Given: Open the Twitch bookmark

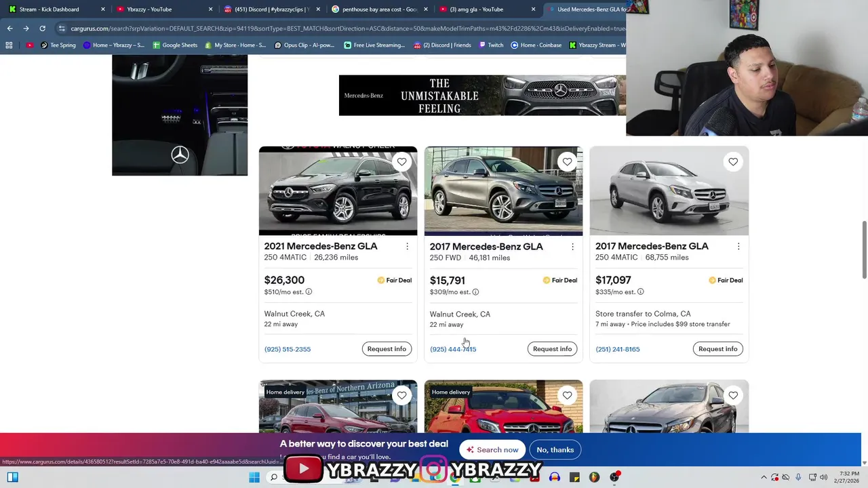Looking at the screenshot, I should [491, 45].
